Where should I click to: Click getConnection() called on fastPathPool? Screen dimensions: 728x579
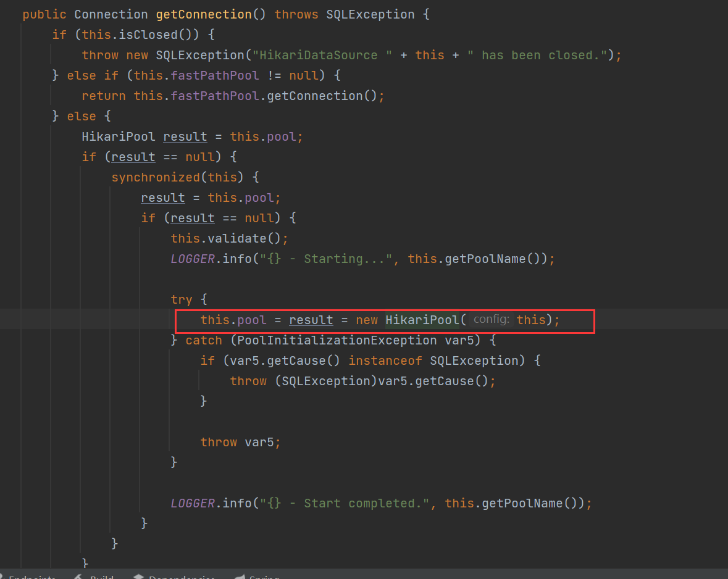(322, 96)
